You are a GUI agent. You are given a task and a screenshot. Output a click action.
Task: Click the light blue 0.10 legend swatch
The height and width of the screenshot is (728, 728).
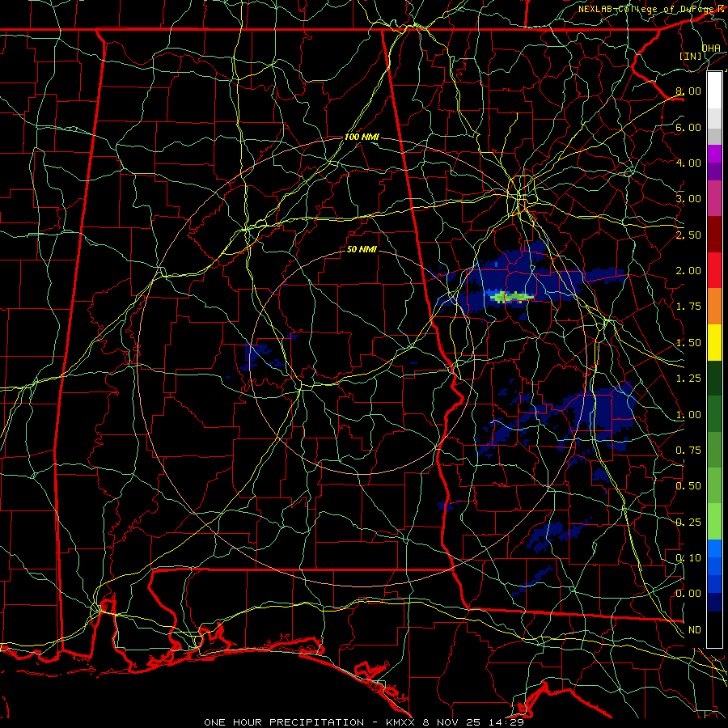[x=714, y=548]
